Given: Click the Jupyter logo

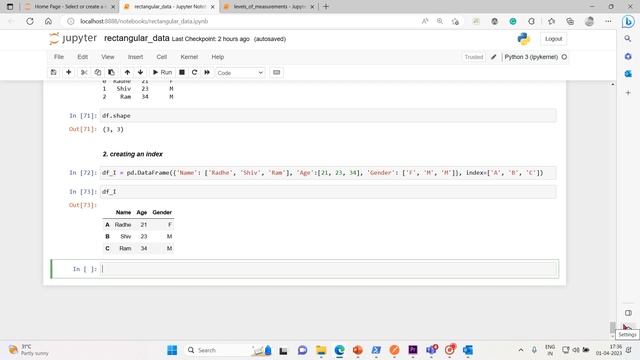Looking at the screenshot, I should (x=73, y=38).
